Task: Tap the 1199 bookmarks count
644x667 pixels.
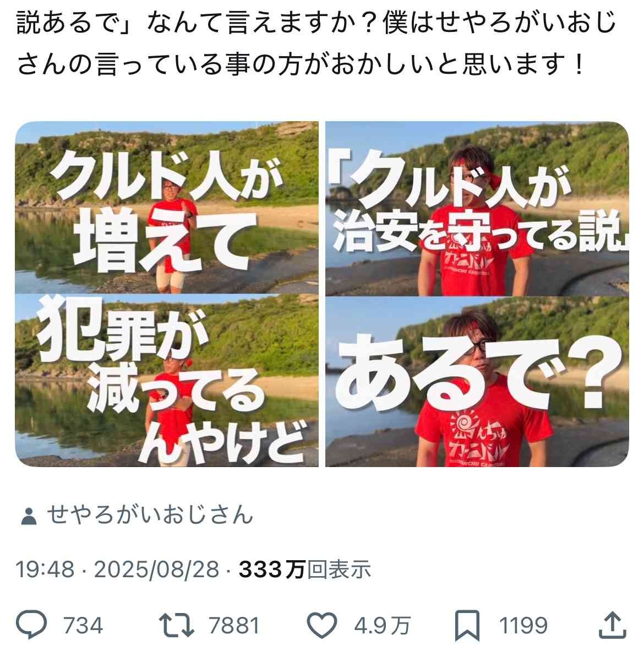Action: pyautogui.click(x=523, y=626)
